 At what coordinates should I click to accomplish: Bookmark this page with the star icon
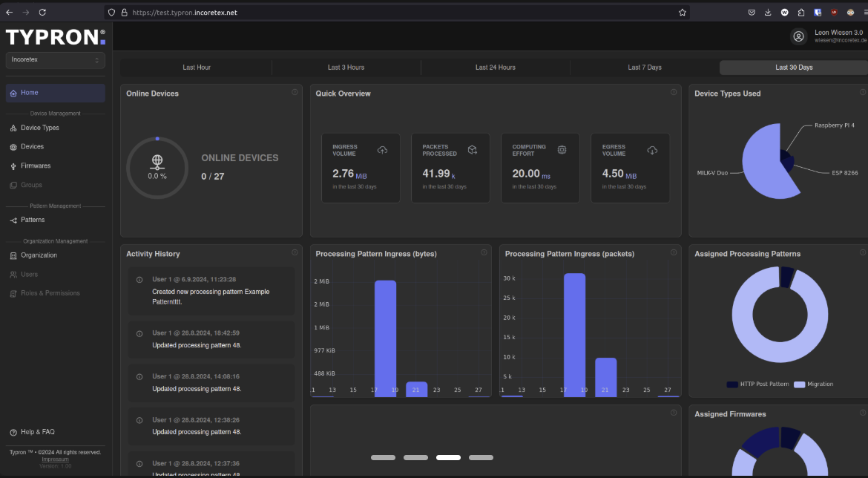(x=682, y=12)
